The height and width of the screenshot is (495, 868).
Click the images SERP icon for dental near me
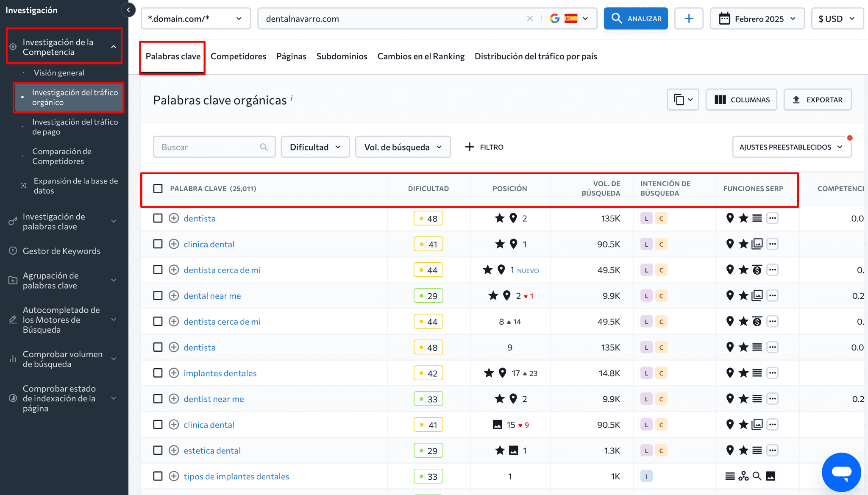(757, 295)
